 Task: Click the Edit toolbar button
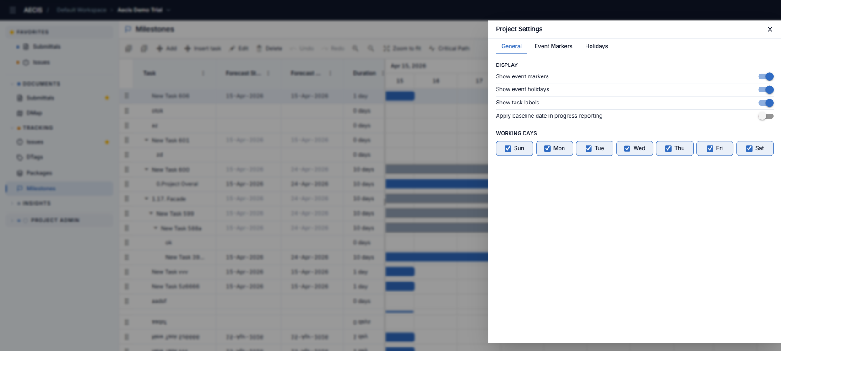coord(239,49)
